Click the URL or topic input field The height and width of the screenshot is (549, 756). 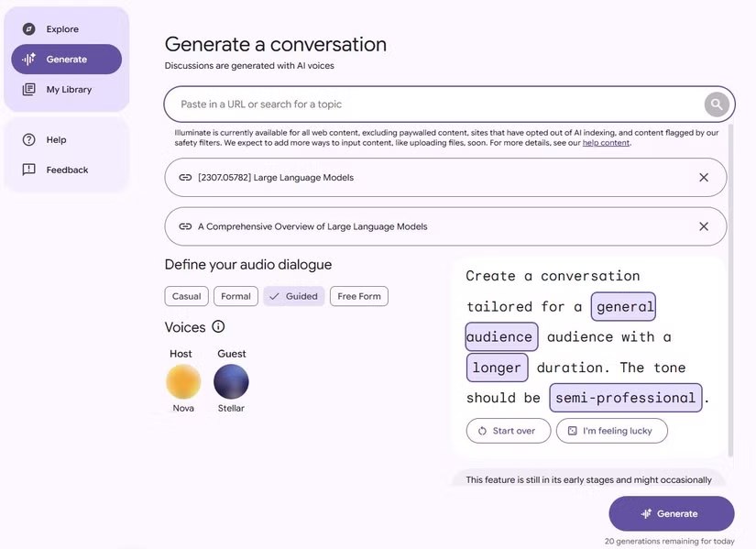[x=431, y=104]
